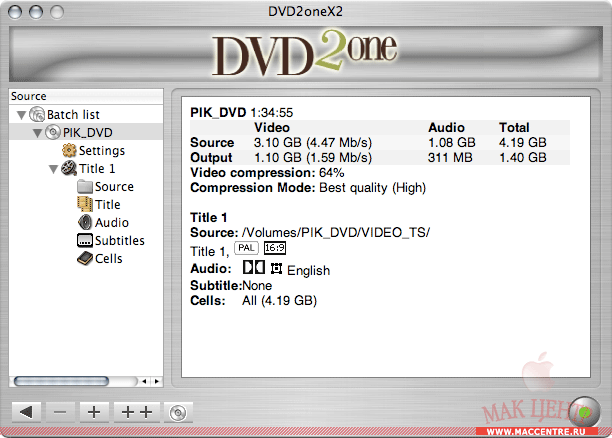Select Batch list in the source tree

coord(73,115)
